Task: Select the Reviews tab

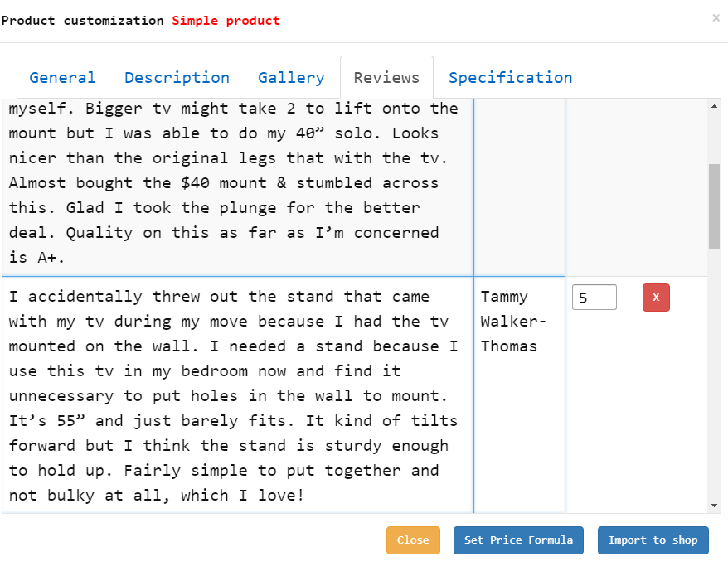Action: coord(386,78)
